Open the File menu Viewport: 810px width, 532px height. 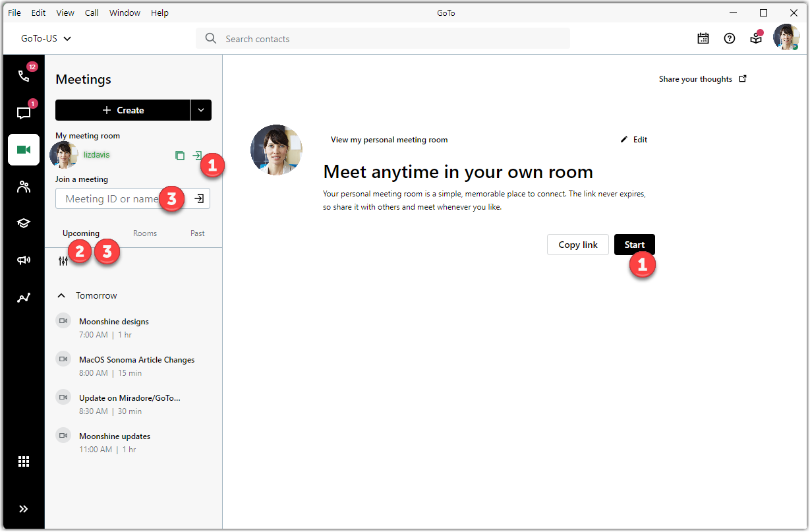pos(14,13)
